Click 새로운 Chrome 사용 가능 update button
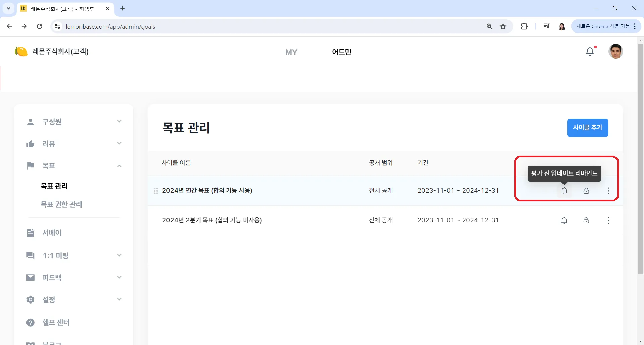The height and width of the screenshot is (345, 644). click(x=606, y=26)
